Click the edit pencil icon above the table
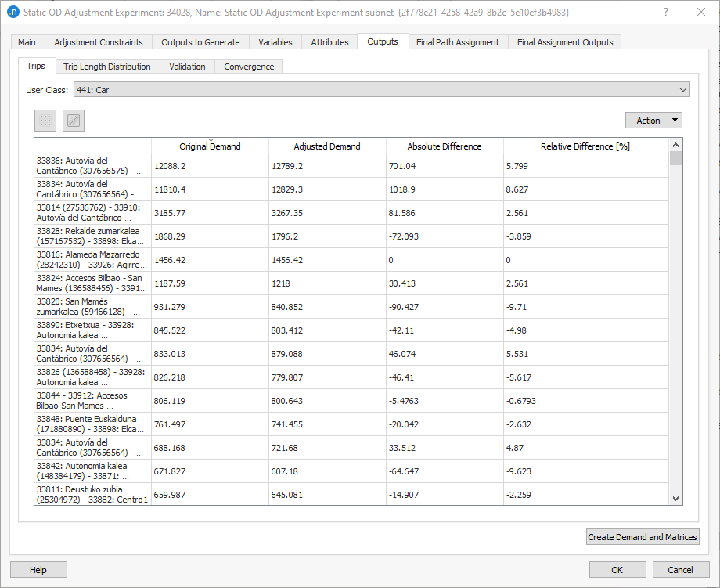The image size is (720, 588). tap(74, 121)
